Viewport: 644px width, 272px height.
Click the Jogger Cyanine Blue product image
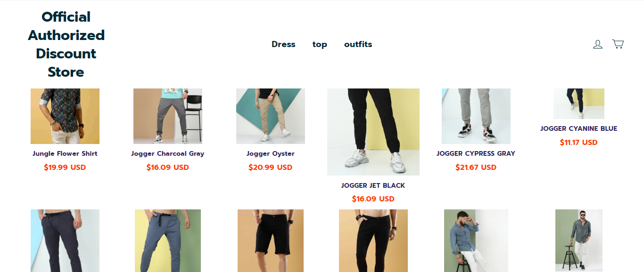pos(579,104)
